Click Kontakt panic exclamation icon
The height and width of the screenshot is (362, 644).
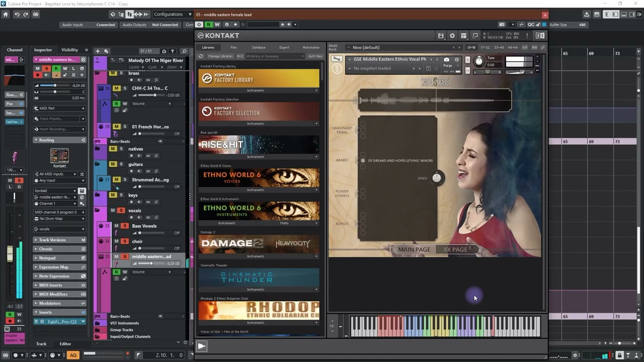pos(527,36)
